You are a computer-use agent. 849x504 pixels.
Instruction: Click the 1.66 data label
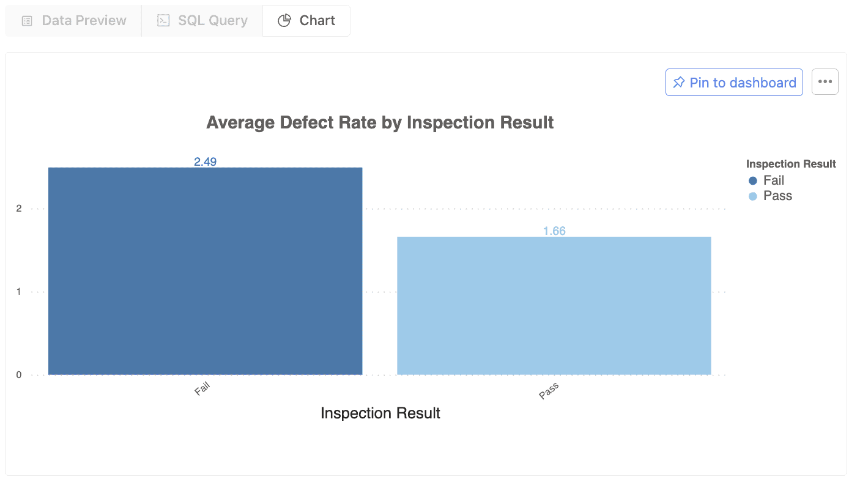tap(554, 231)
